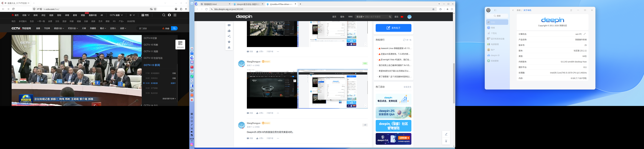
Task: Reload the tv.cctv.com page
Action: point(13,9)
